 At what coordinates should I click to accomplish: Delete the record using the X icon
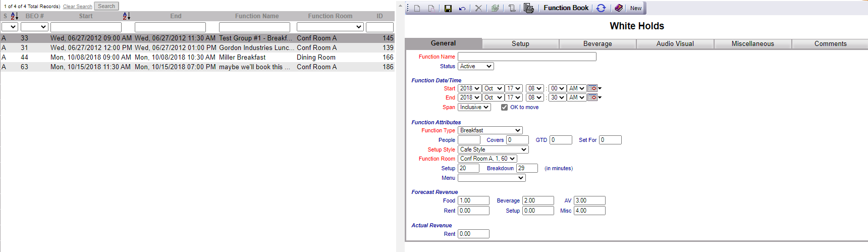(478, 8)
